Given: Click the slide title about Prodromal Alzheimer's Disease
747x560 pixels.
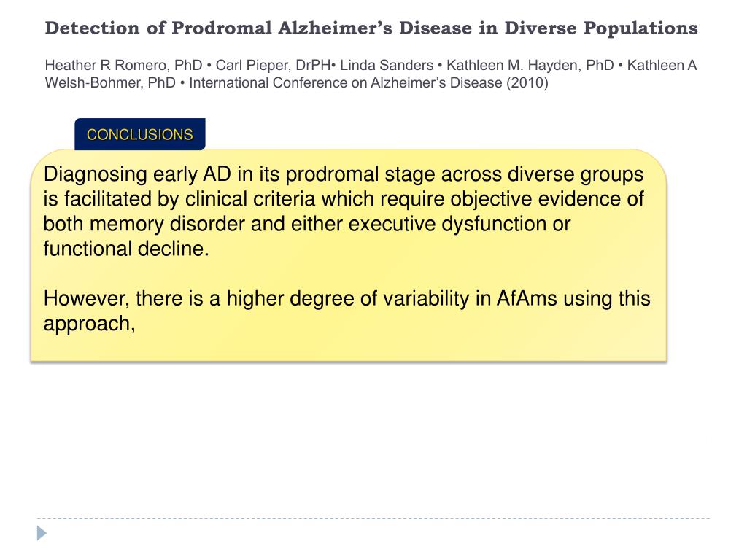Looking at the screenshot, I should click(371, 28).
